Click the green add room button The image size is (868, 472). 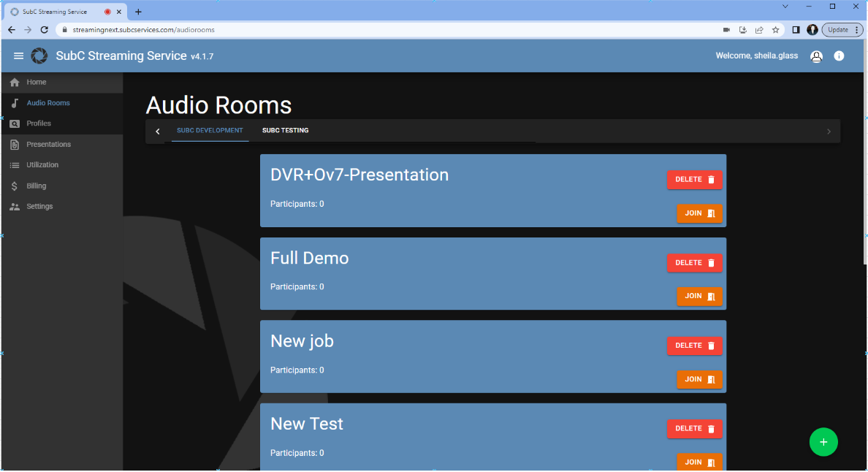(x=823, y=442)
